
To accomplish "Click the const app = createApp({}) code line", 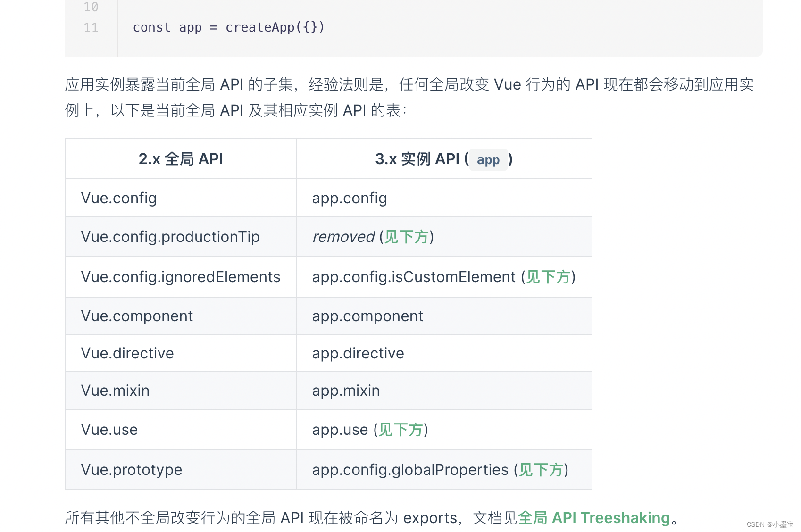I will tap(229, 27).
